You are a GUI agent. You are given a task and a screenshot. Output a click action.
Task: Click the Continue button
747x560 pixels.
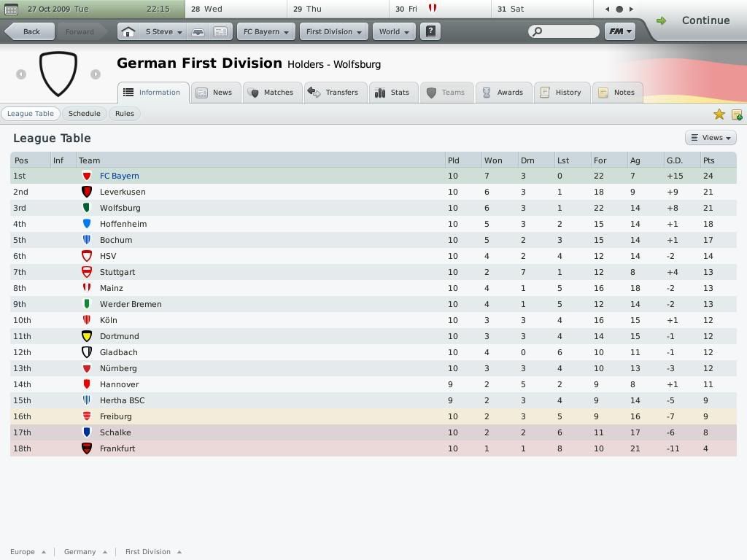pyautogui.click(x=694, y=20)
